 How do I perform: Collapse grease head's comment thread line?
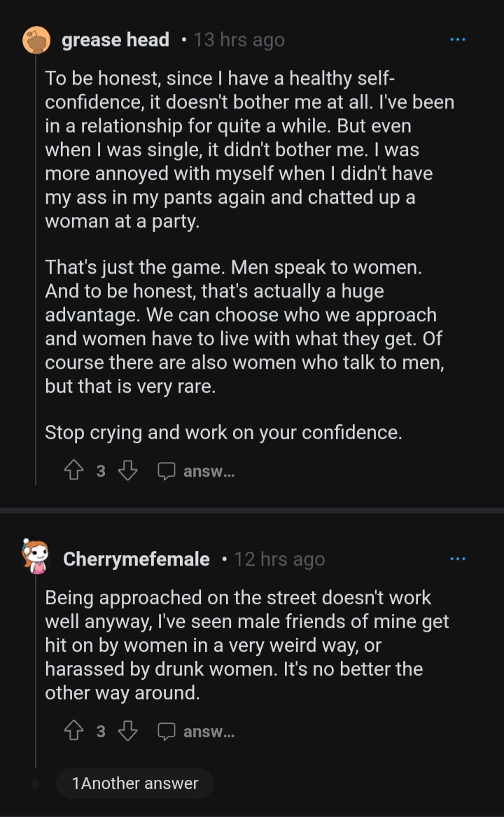point(36,270)
